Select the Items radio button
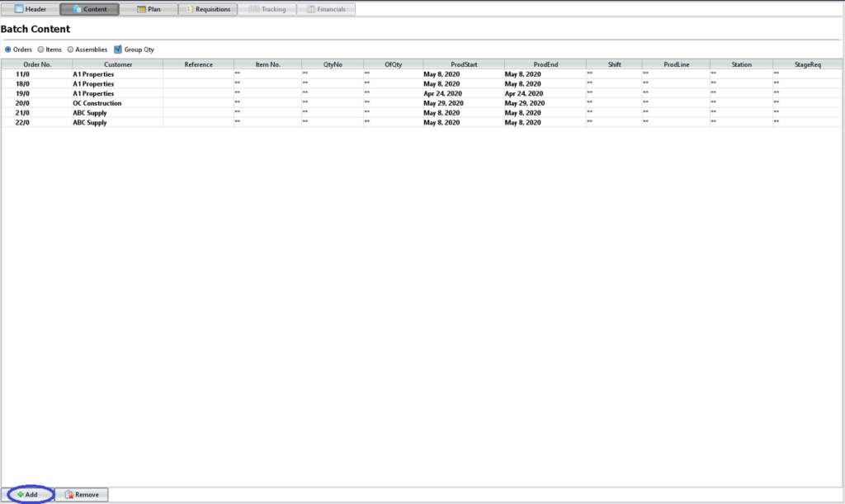 click(x=40, y=49)
